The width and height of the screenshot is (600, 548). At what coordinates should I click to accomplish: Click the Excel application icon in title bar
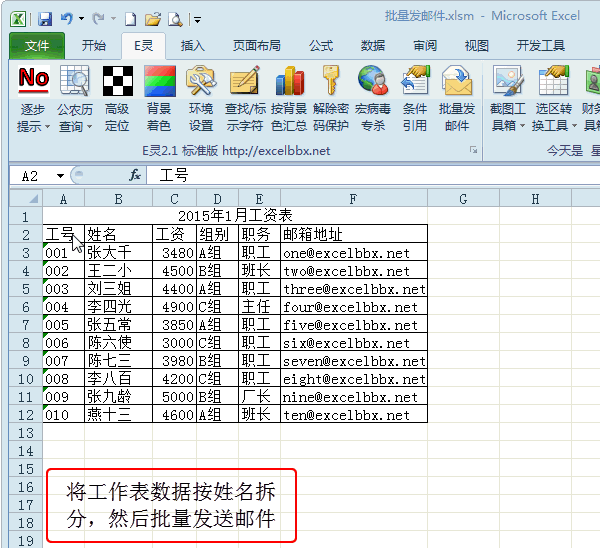(18, 19)
